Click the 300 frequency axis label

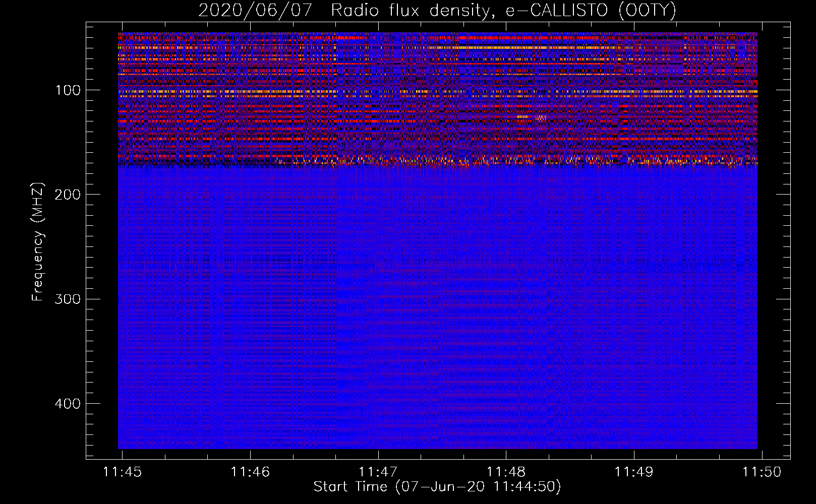pos(68,299)
